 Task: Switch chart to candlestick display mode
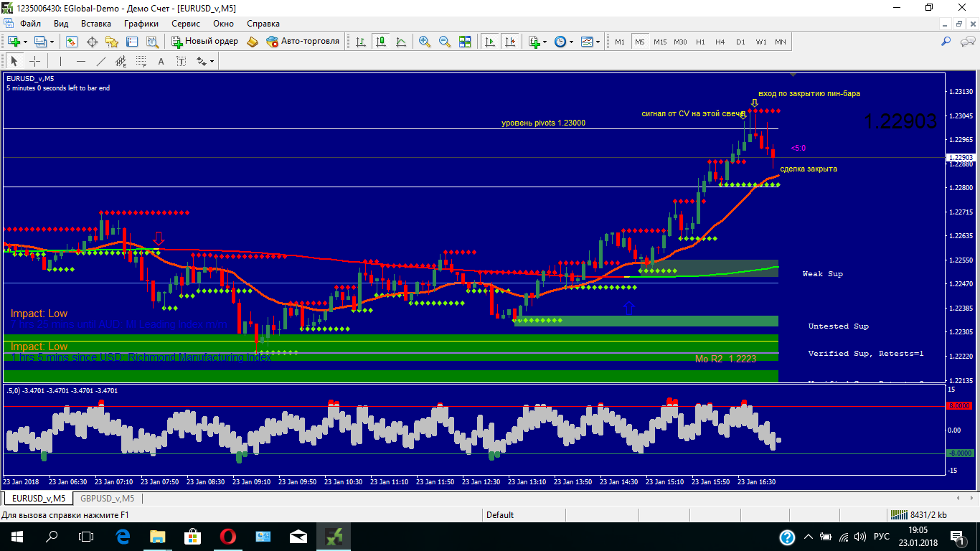(380, 42)
